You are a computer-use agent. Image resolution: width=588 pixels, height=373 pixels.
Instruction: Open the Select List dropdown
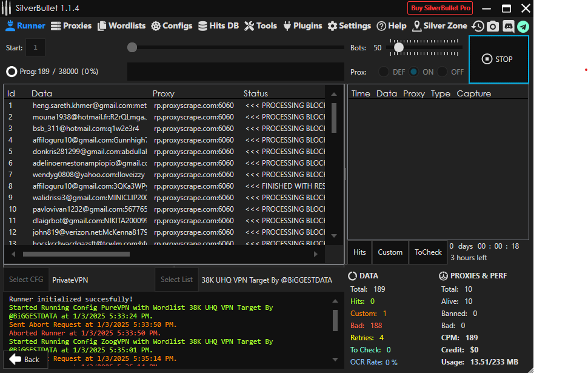pyautogui.click(x=176, y=279)
